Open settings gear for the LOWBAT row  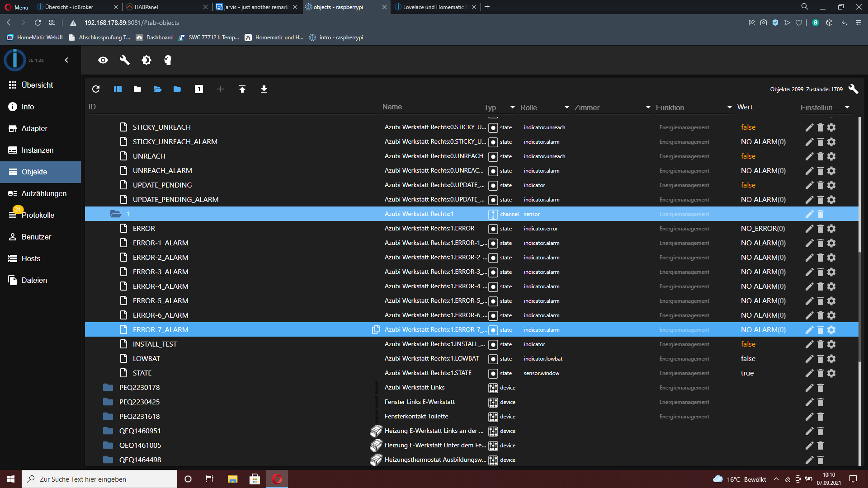(x=831, y=359)
